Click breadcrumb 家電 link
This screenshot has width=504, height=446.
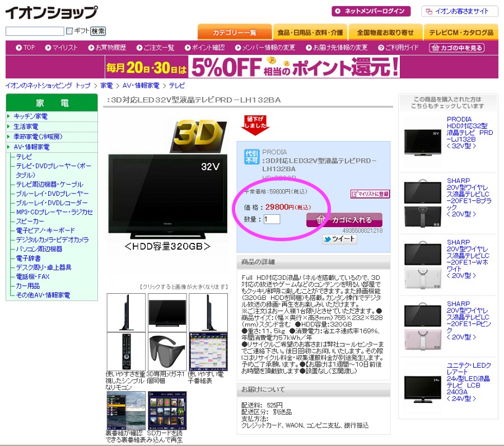pos(106,86)
